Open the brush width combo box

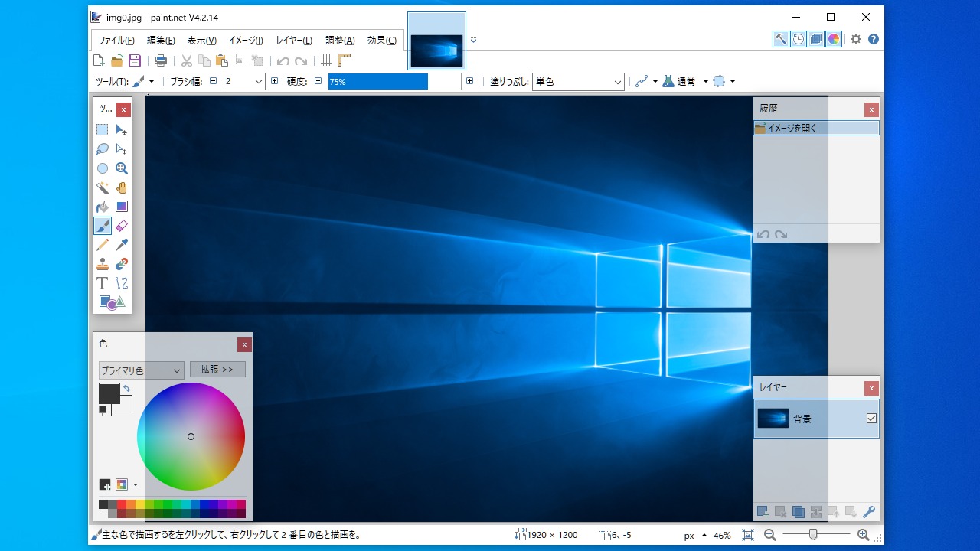coord(244,81)
